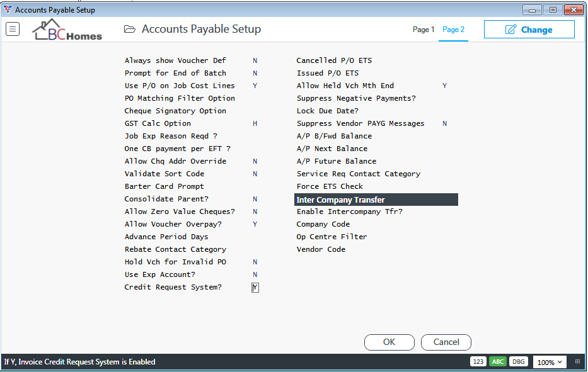Open the 100% zoom dropdown

tap(550, 363)
